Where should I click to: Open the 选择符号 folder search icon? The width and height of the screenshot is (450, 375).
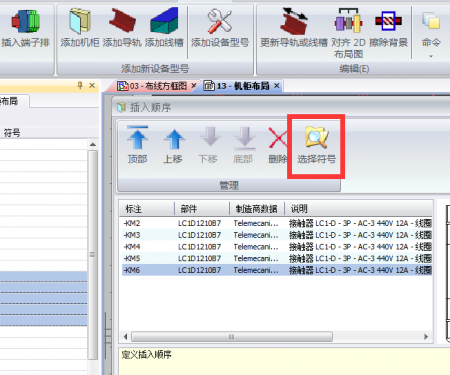pyautogui.click(x=317, y=137)
